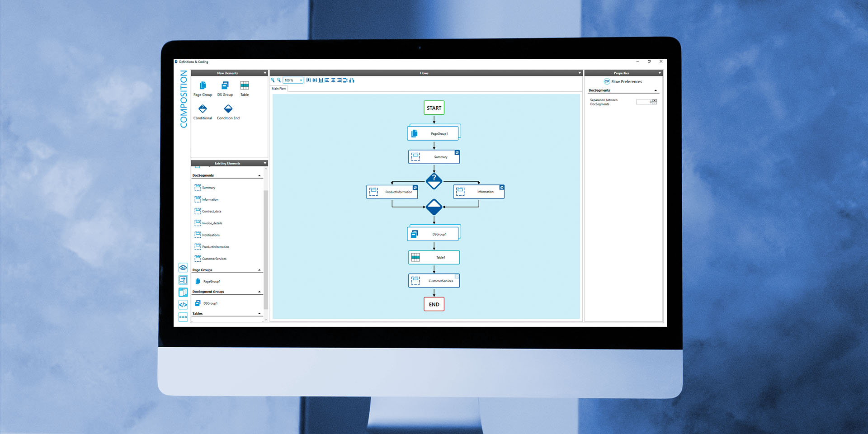Select the PageGroup1 node in the flow
The width and height of the screenshot is (868, 434).
pos(433,133)
